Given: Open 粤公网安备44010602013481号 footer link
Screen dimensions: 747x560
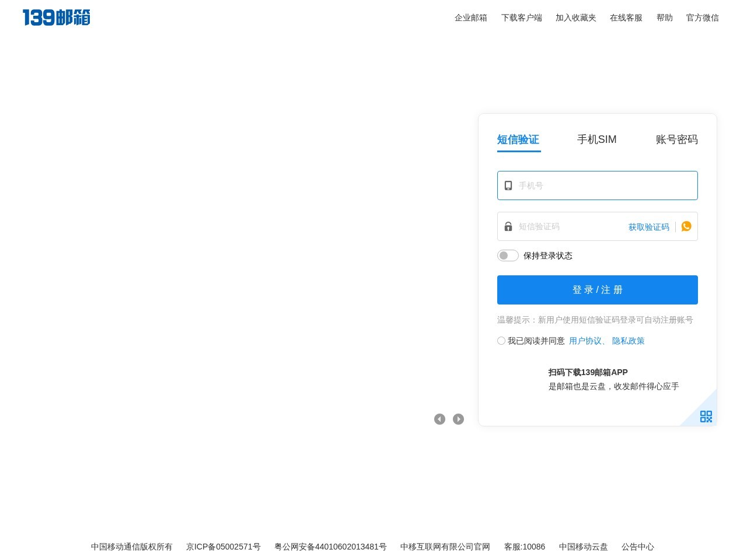Looking at the screenshot, I should [330, 547].
